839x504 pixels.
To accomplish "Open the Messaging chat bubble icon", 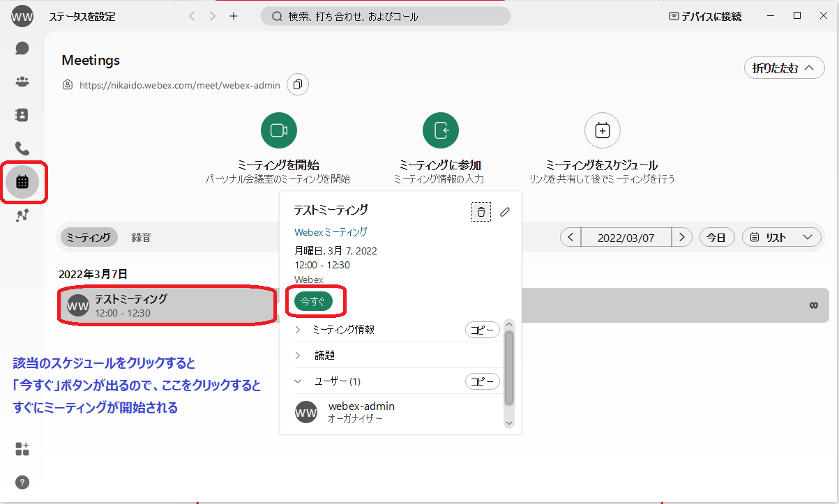I will pos(22,48).
